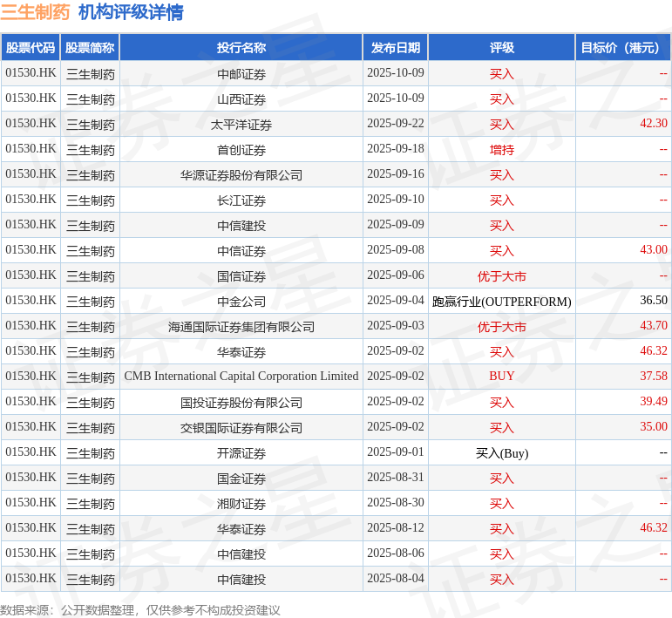Viewport: 672px width, 618px height.
Task: Click the date 2025-09-08
Action: [x=395, y=250]
